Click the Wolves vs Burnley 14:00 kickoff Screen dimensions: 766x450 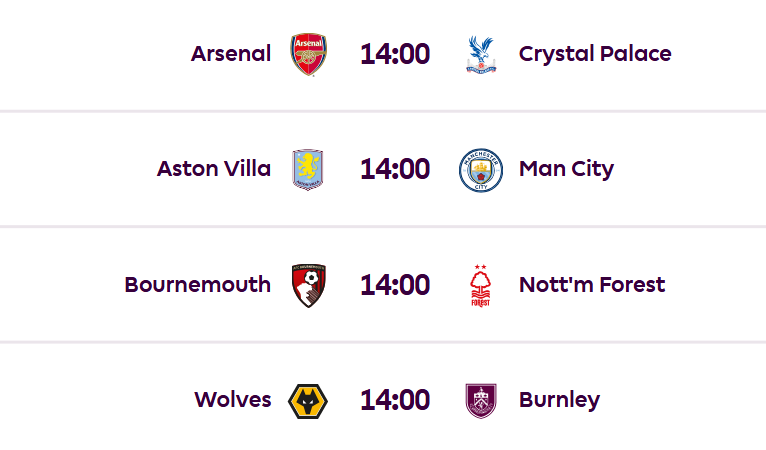tap(395, 400)
